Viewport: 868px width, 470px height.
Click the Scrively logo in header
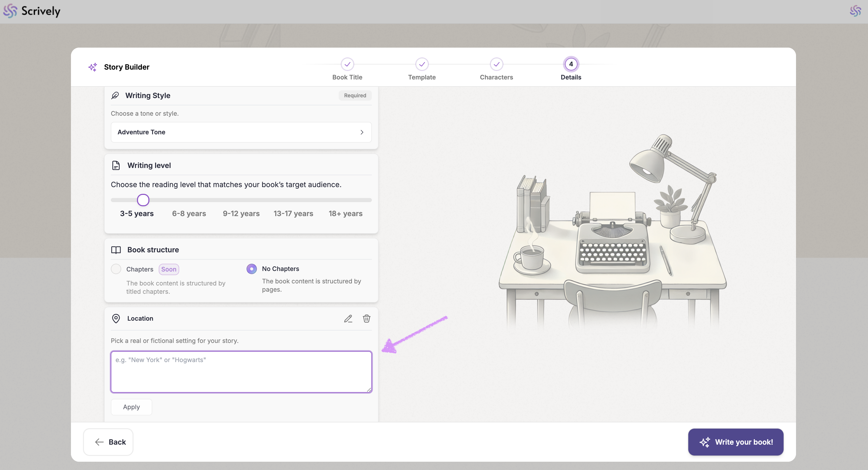click(32, 11)
